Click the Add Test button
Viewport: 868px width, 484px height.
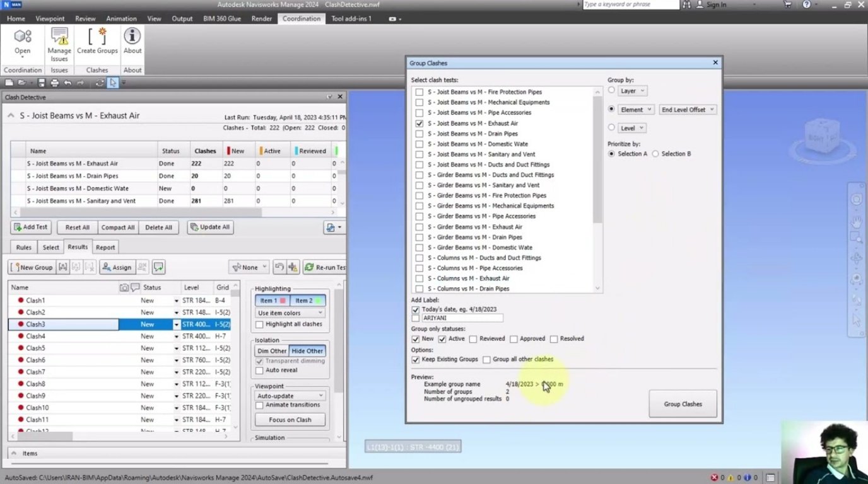31,228
